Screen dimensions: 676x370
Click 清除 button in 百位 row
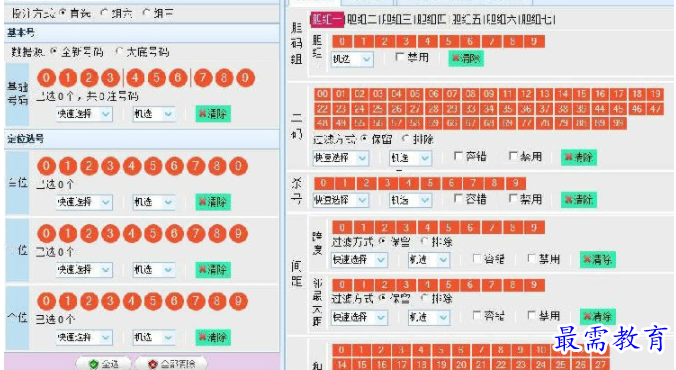(213, 202)
